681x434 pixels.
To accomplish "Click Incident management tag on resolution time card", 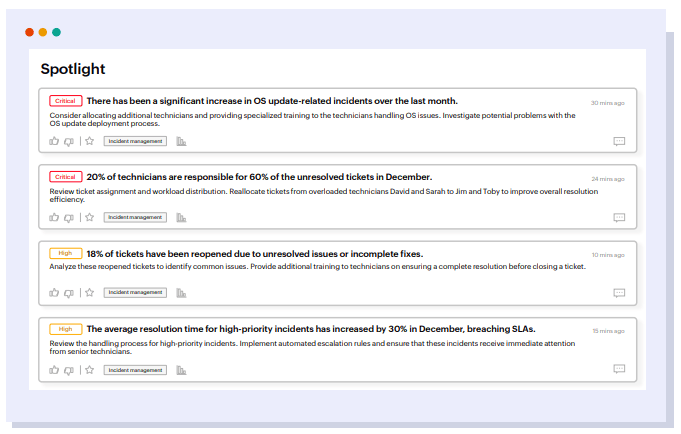I will pyautogui.click(x=135, y=370).
